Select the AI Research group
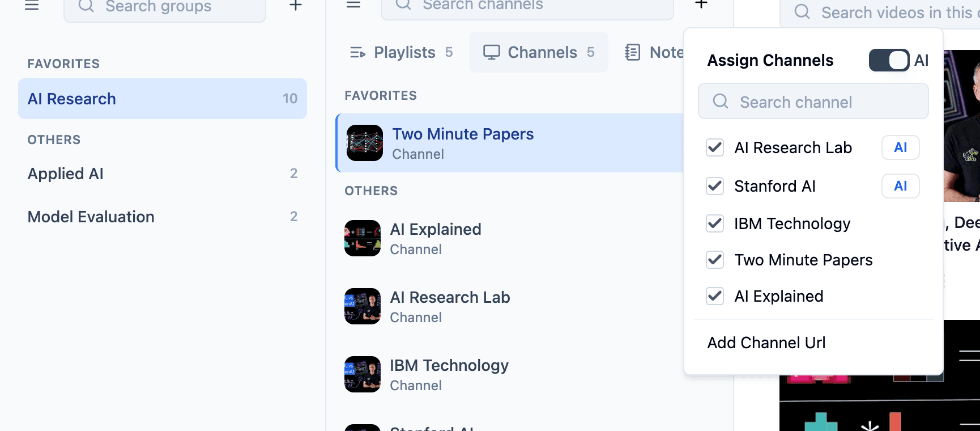Viewport: 980px width, 431px height. pyautogui.click(x=163, y=99)
